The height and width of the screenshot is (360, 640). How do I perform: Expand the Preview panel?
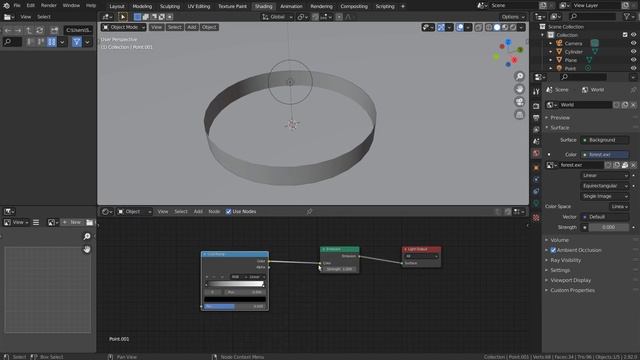point(560,118)
